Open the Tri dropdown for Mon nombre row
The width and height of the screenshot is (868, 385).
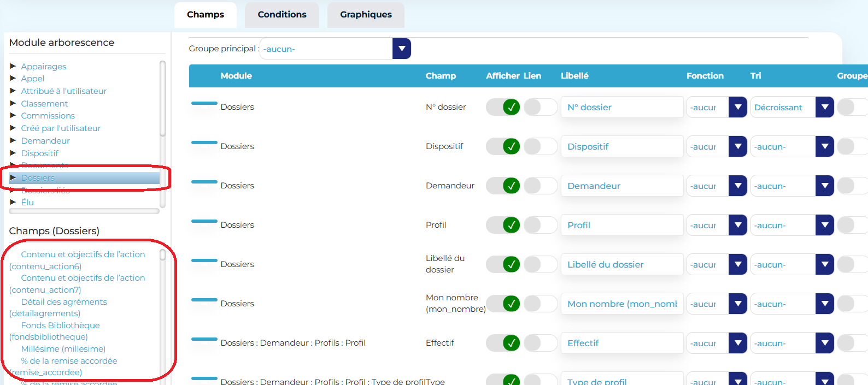click(791, 304)
